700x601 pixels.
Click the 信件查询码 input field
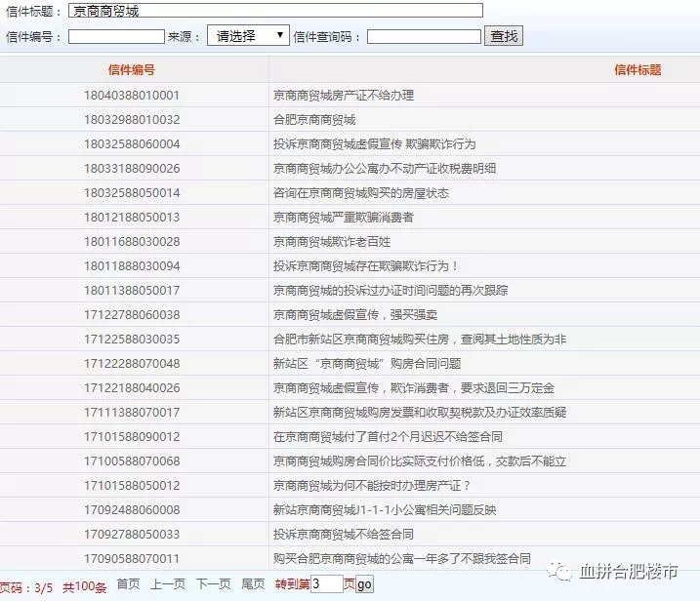424,36
